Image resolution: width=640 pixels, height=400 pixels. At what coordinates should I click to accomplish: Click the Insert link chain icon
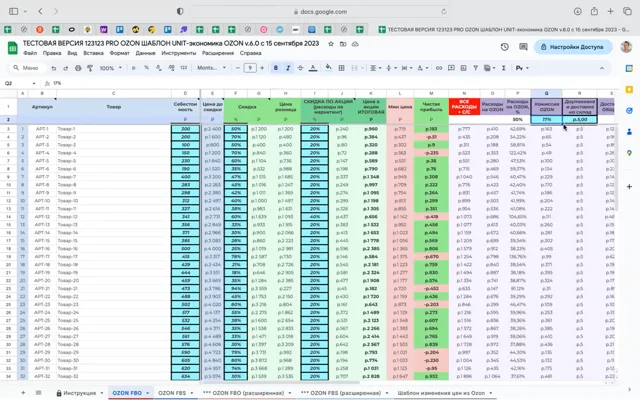(439, 68)
